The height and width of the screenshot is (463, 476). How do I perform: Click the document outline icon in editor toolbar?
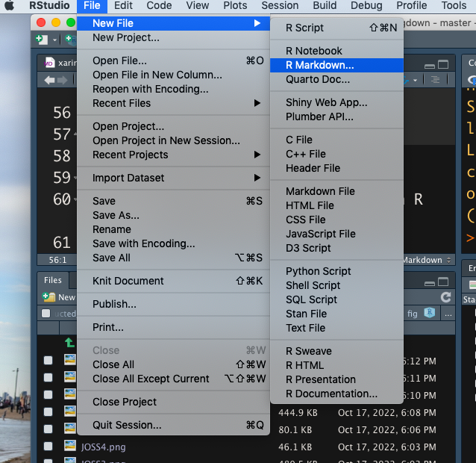tap(435, 80)
